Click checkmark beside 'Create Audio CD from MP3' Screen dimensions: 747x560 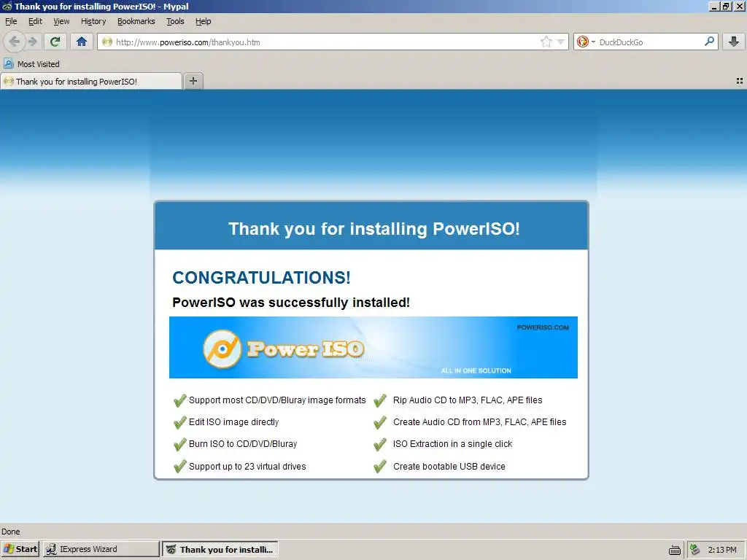click(380, 422)
